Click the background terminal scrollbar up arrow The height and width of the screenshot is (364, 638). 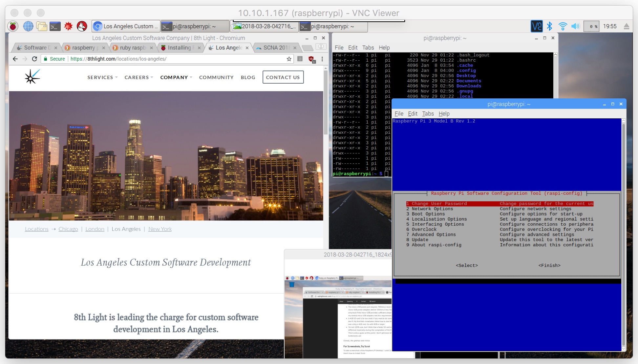[555, 55]
